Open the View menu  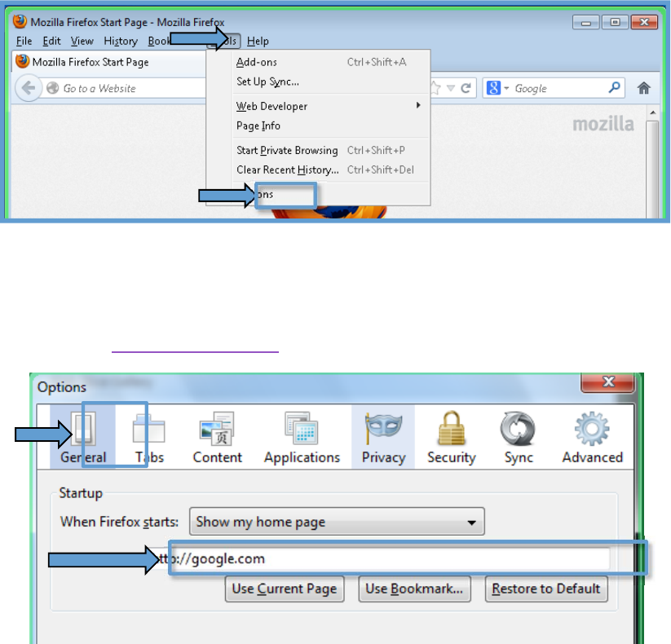point(82,41)
